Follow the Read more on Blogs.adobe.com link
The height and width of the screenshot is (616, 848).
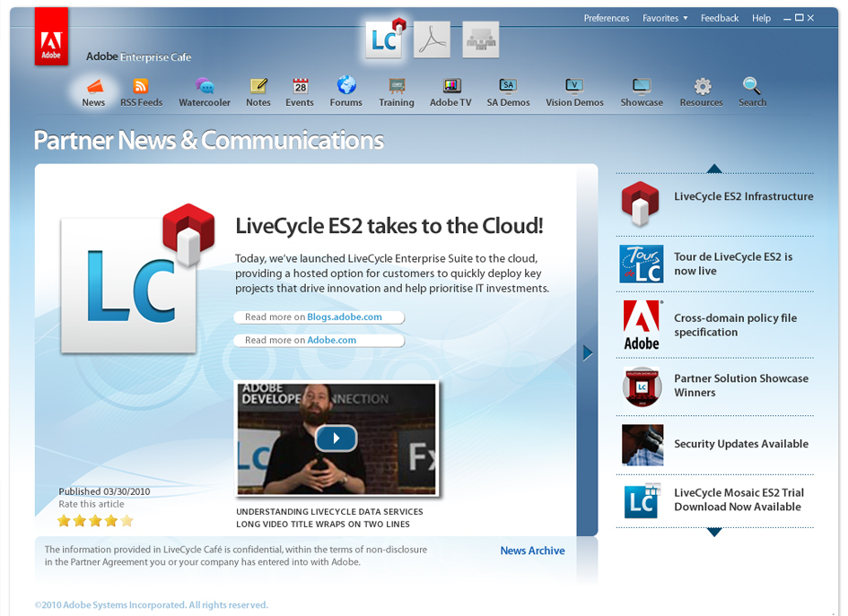point(319,317)
